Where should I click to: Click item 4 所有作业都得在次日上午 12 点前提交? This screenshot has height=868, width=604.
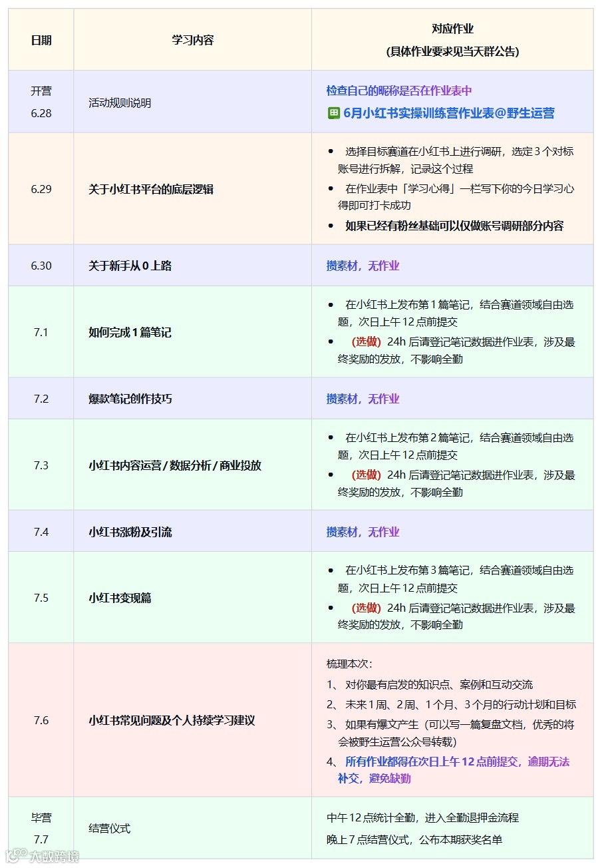pyautogui.click(x=449, y=770)
